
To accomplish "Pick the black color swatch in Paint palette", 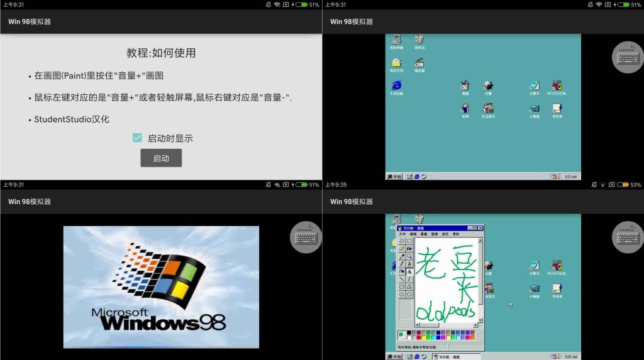I will [409, 332].
